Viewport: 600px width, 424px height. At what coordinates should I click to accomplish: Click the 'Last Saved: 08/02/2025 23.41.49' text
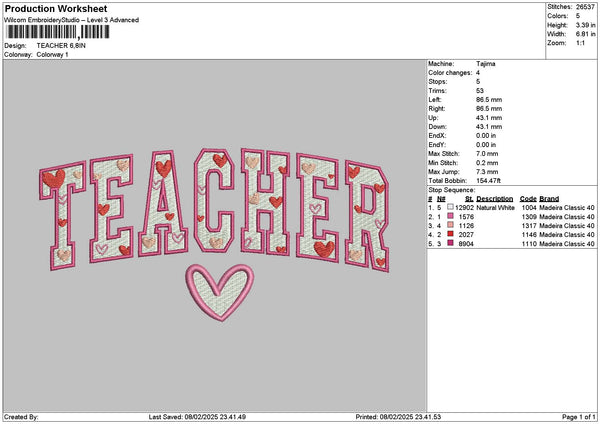197,417
